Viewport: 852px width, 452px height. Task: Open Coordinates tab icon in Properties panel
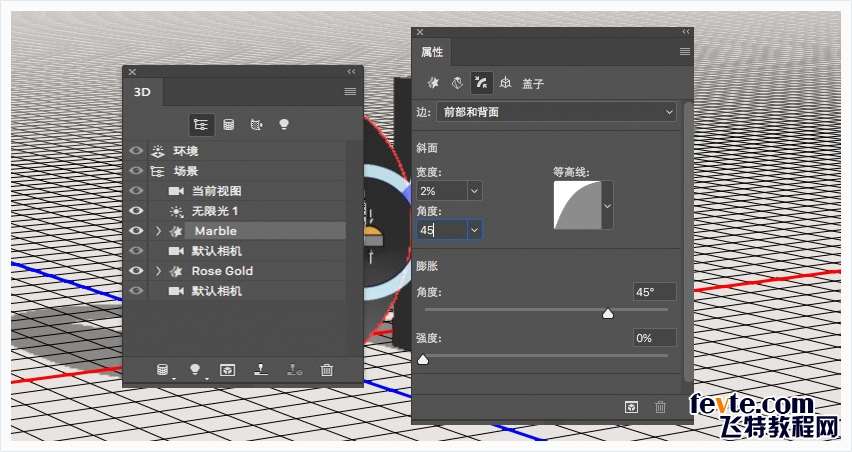(x=505, y=83)
